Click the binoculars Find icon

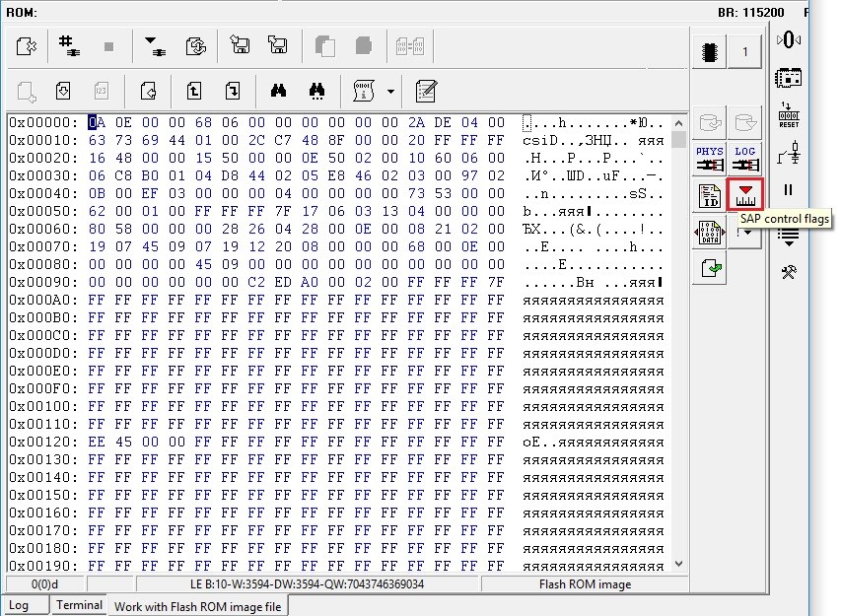point(278,91)
